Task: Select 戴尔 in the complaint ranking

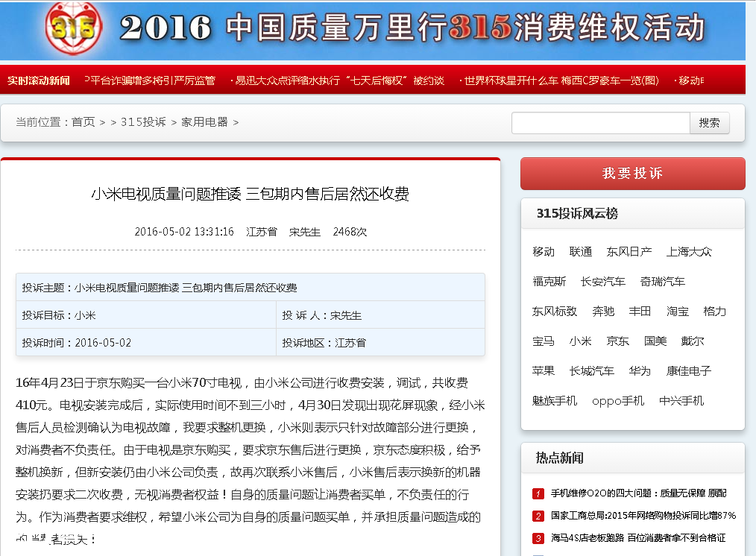Action: coord(693,341)
